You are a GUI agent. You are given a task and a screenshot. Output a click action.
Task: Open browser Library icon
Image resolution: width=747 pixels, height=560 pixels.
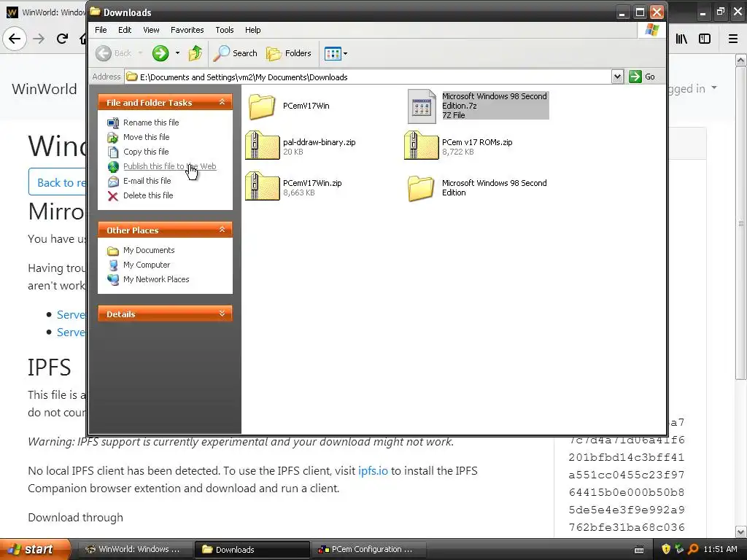(681, 39)
